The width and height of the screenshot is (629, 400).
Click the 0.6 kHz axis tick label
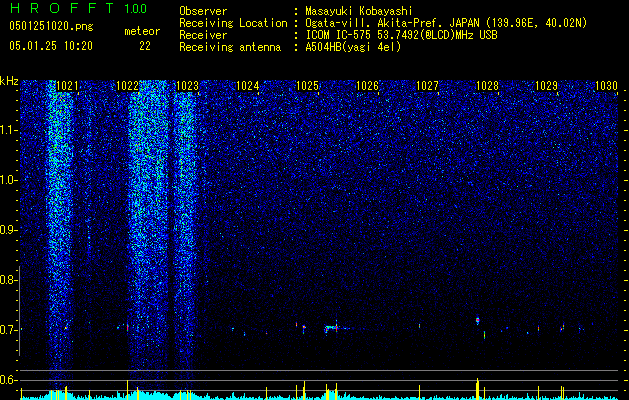[x=8, y=380]
